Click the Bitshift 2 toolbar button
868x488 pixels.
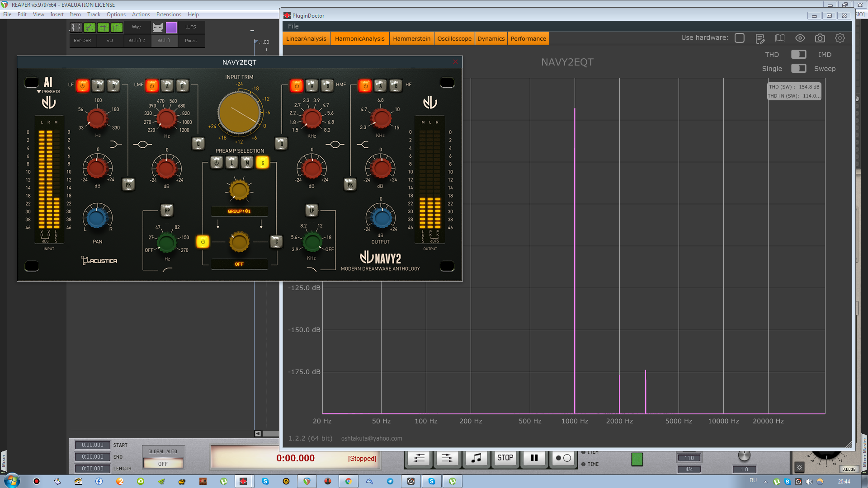137,41
